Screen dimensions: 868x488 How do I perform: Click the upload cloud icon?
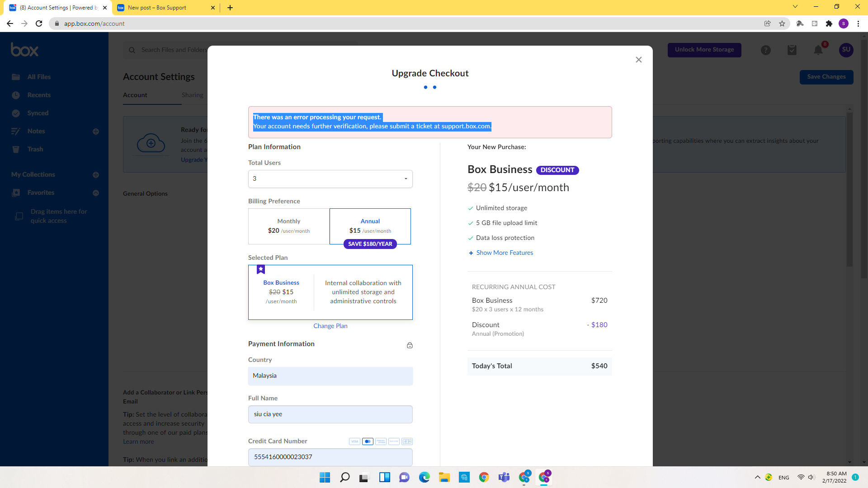coord(151,143)
